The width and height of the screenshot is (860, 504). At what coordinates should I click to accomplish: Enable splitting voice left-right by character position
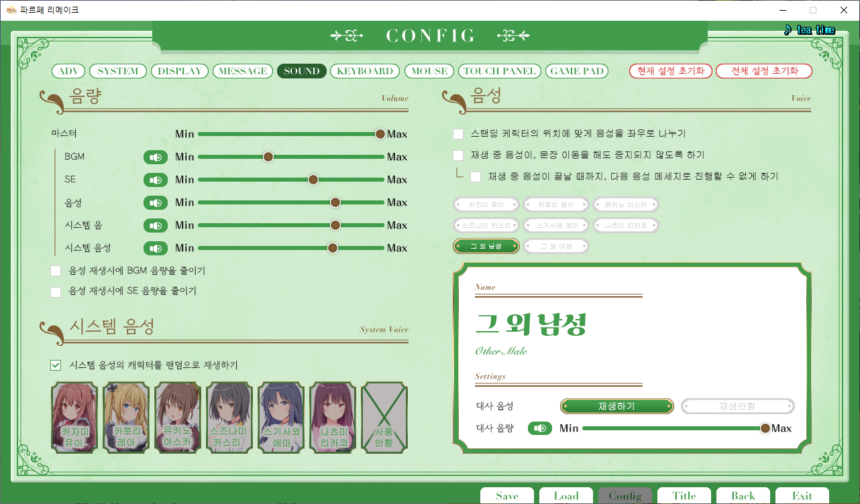(x=459, y=134)
